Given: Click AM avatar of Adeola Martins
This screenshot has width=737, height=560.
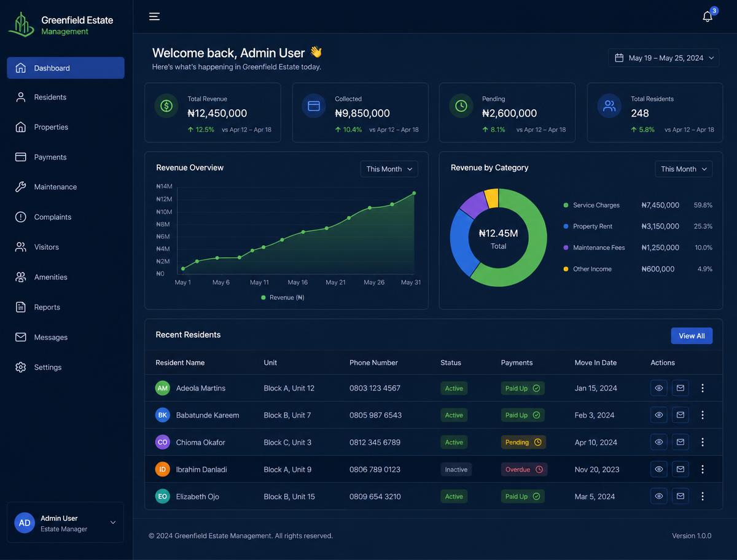Looking at the screenshot, I should coord(162,388).
